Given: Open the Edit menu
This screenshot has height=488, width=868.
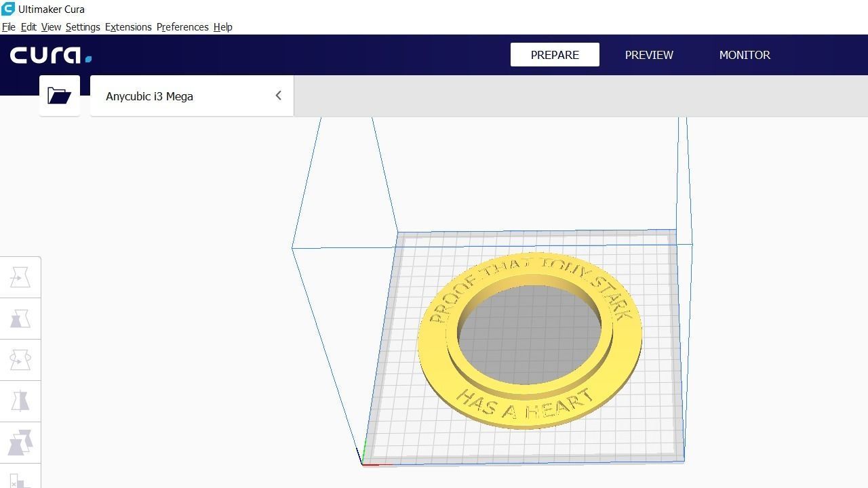Looking at the screenshot, I should 28,27.
